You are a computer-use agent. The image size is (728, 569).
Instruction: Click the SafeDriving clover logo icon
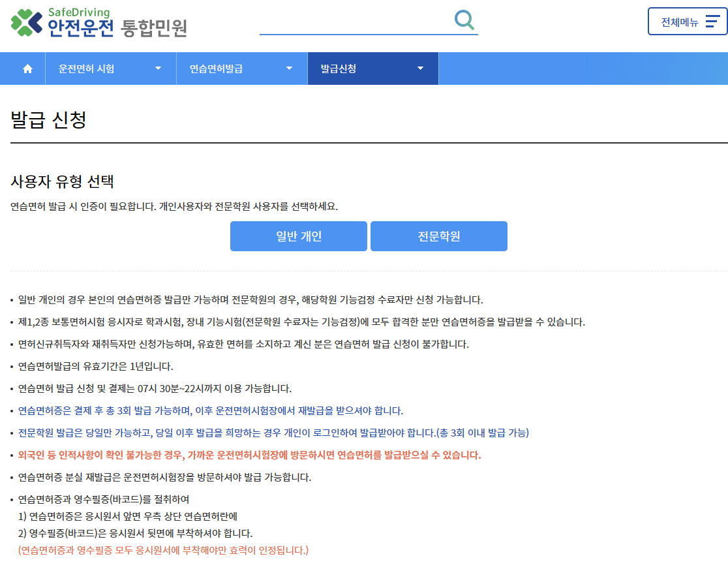tap(27, 22)
